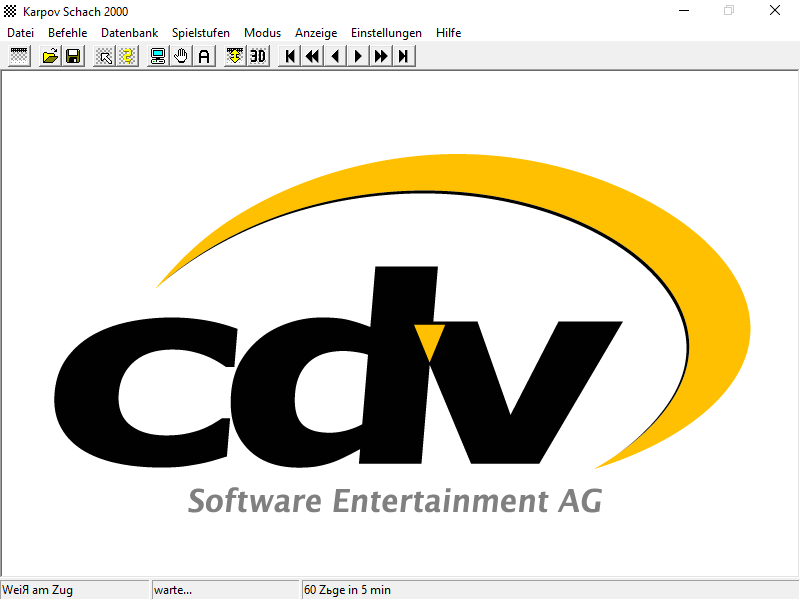The image size is (800, 600).
Task: Jump to last move button
Action: pyautogui.click(x=404, y=56)
